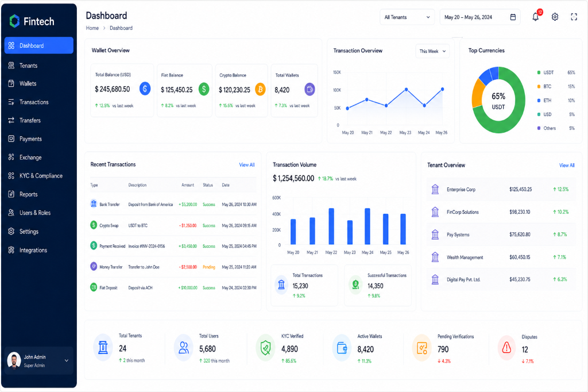Click the Home breadcrumb link
The width and height of the screenshot is (588, 392).
point(92,28)
